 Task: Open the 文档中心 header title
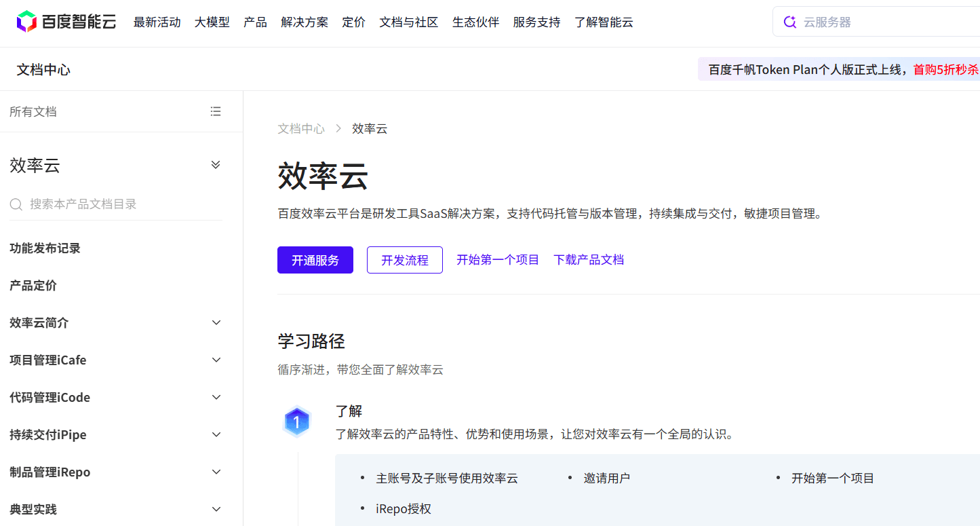tap(43, 69)
